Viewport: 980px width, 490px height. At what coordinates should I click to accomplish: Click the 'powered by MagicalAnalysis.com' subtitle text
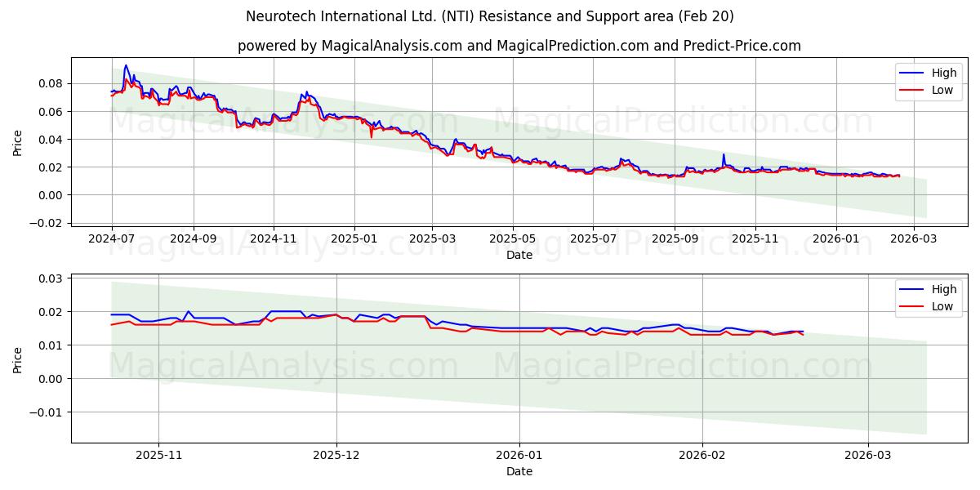(519, 46)
